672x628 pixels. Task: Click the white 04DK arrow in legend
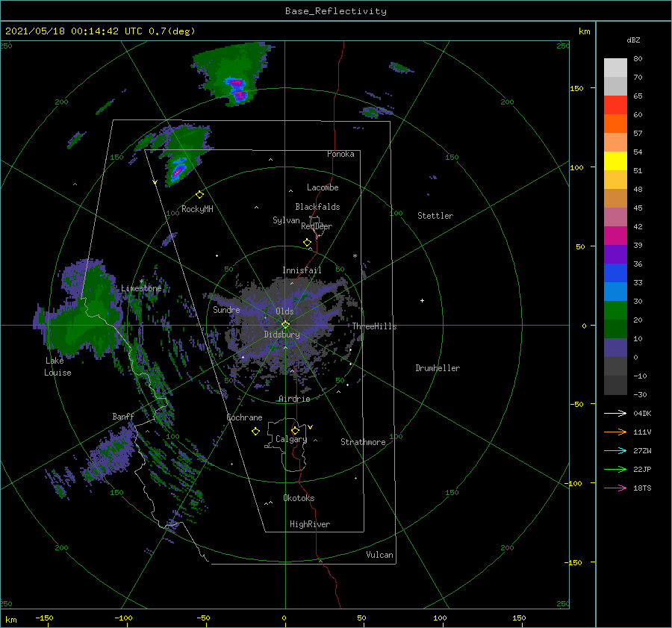coord(615,413)
